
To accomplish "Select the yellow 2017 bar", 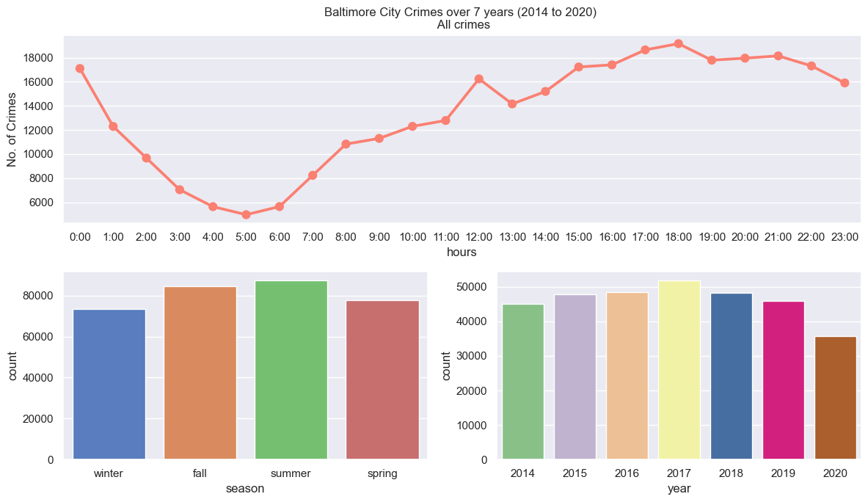I will click(x=679, y=371).
